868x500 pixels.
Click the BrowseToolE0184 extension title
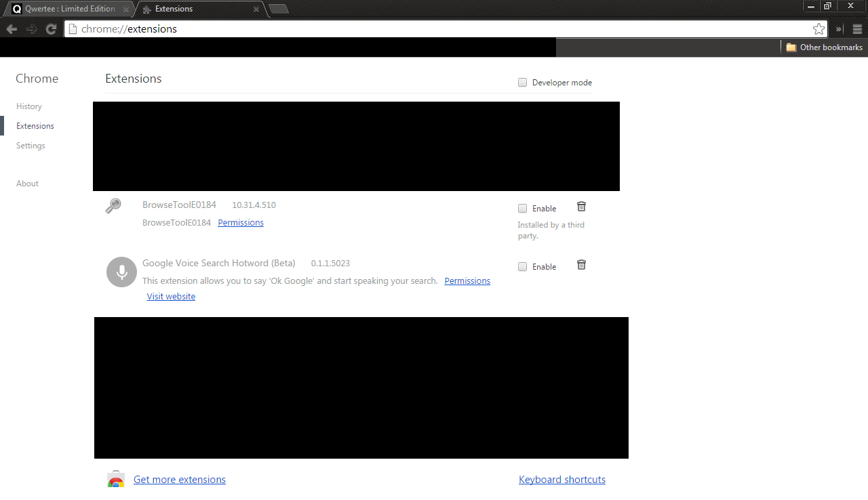point(179,205)
